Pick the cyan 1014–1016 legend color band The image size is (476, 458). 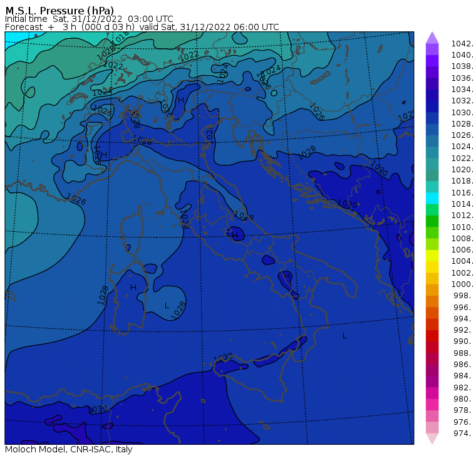click(432, 199)
